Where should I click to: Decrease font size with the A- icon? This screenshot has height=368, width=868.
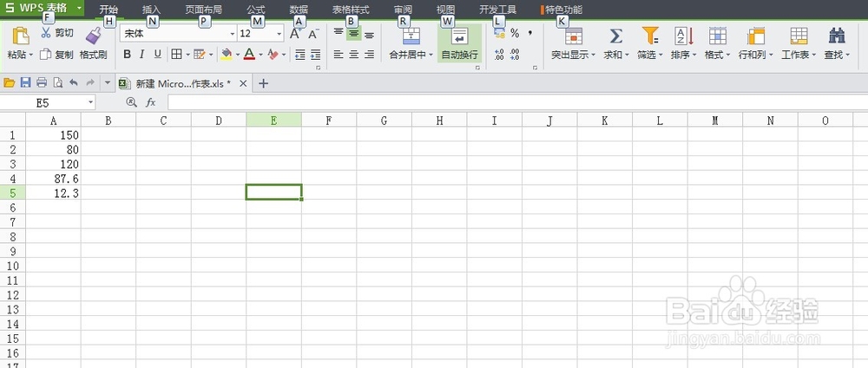coord(313,34)
